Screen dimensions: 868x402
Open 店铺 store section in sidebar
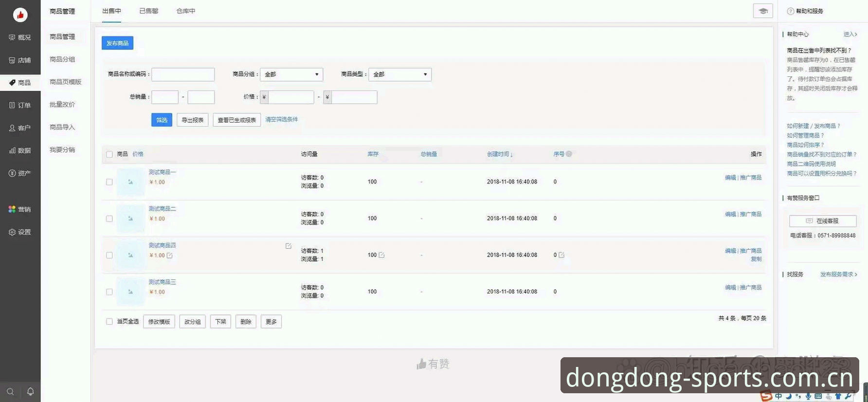[x=20, y=60]
